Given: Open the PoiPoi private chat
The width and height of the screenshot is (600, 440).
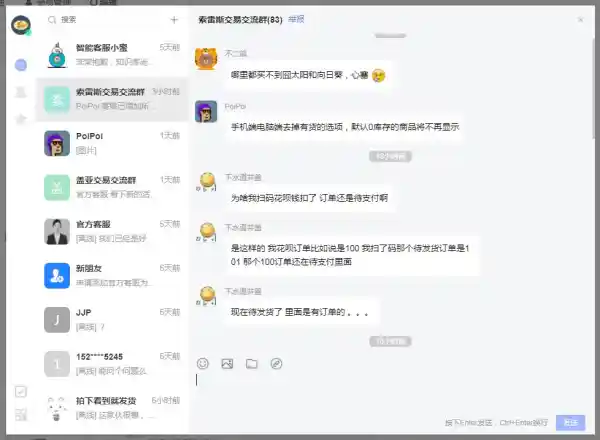Looking at the screenshot, I should pyautogui.click(x=112, y=143).
